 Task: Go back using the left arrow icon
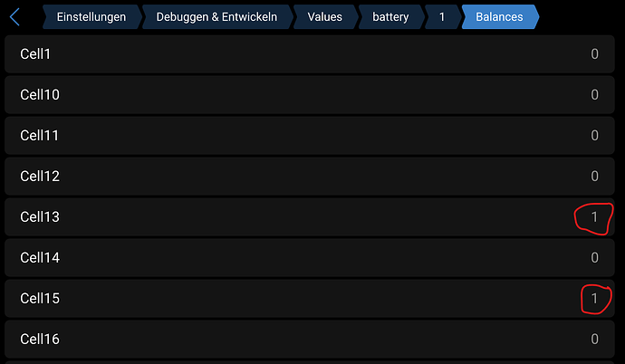click(x=14, y=16)
